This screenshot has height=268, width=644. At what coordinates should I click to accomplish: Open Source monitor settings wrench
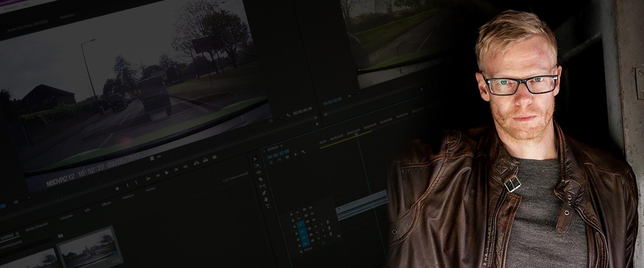(288, 115)
